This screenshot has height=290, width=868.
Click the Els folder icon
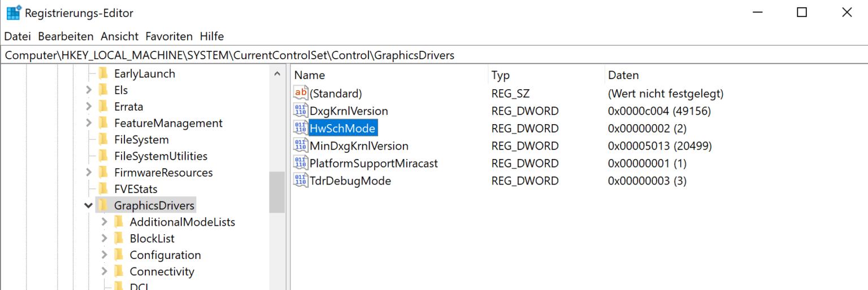coord(103,90)
